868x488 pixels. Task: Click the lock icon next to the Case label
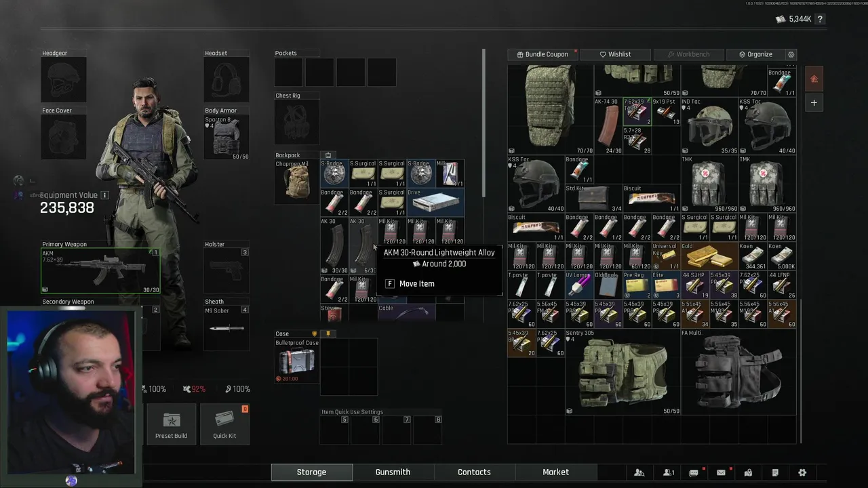[x=328, y=333]
